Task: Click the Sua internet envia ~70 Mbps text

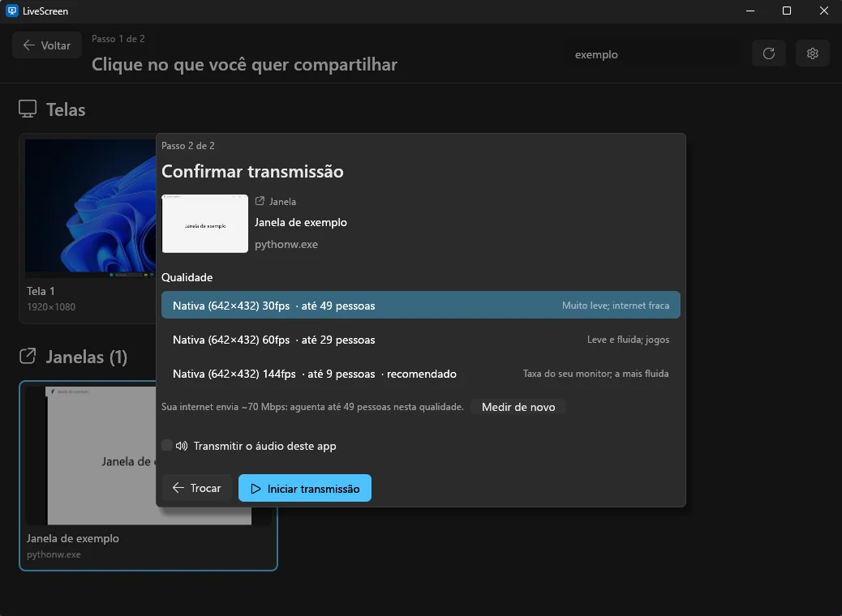Action: [312, 407]
